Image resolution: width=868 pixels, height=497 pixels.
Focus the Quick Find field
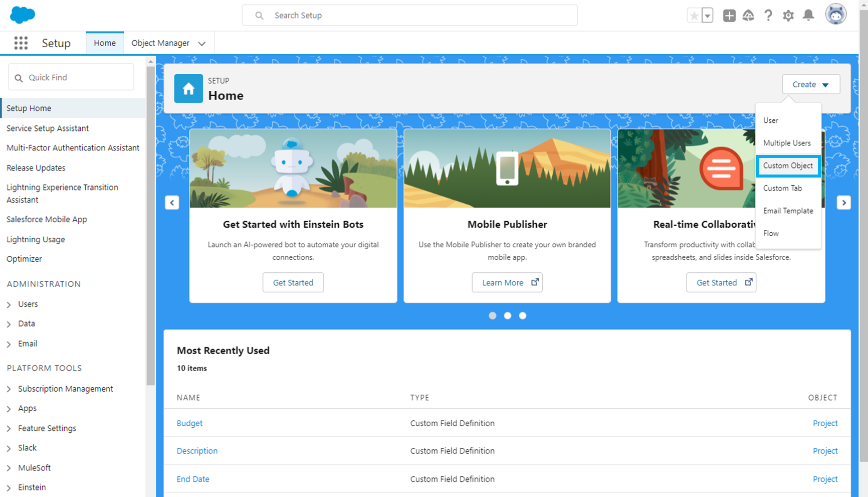[71, 77]
